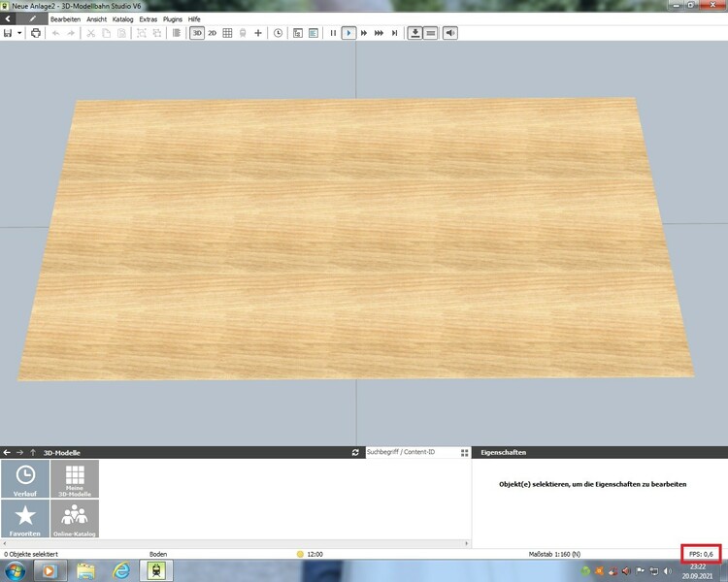Open the Katalog menu

click(x=122, y=19)
